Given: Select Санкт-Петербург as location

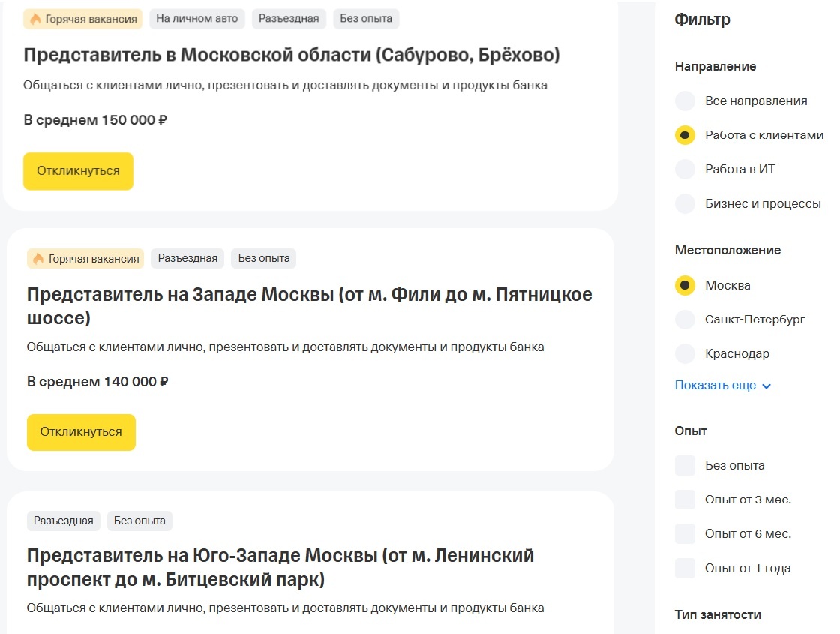Looking at the screenshot, I should [685, 320].
